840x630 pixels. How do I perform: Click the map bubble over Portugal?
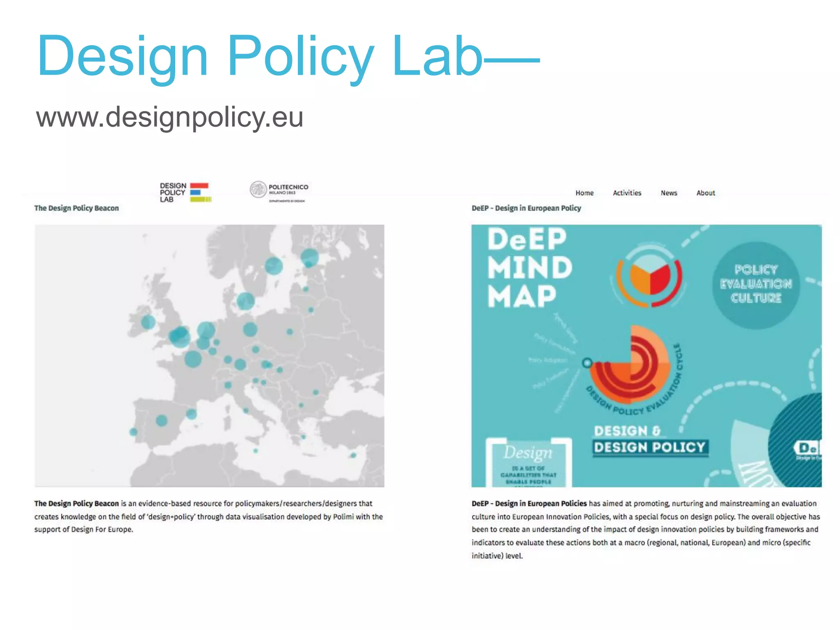pyautogui.click(x=133, y=432)
